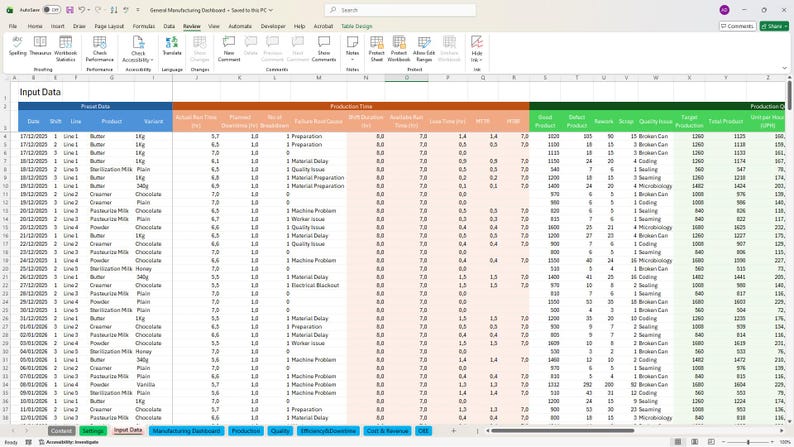Screen dimensions: 794x447
Task: Click the vertical scrollbar thumb
Action: pos(789,93)
